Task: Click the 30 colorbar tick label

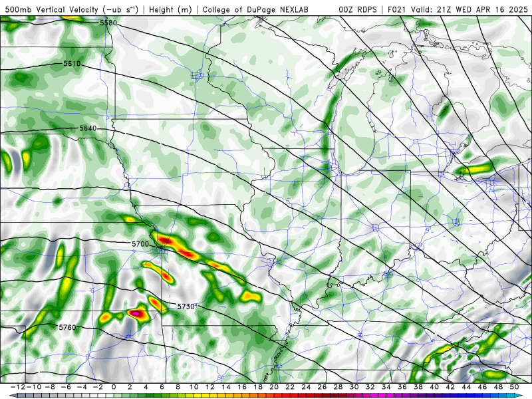Action: coord(354,387)
